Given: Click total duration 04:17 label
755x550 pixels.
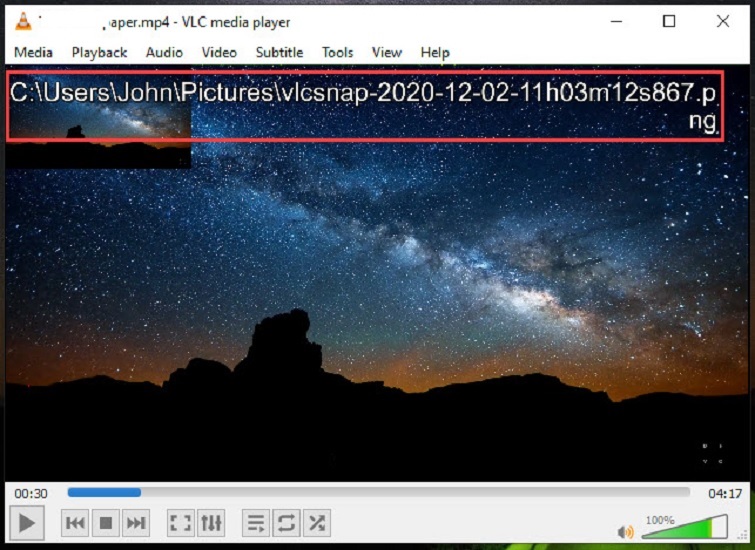Looking at the screenshot, I should click(x=725, y=494).
